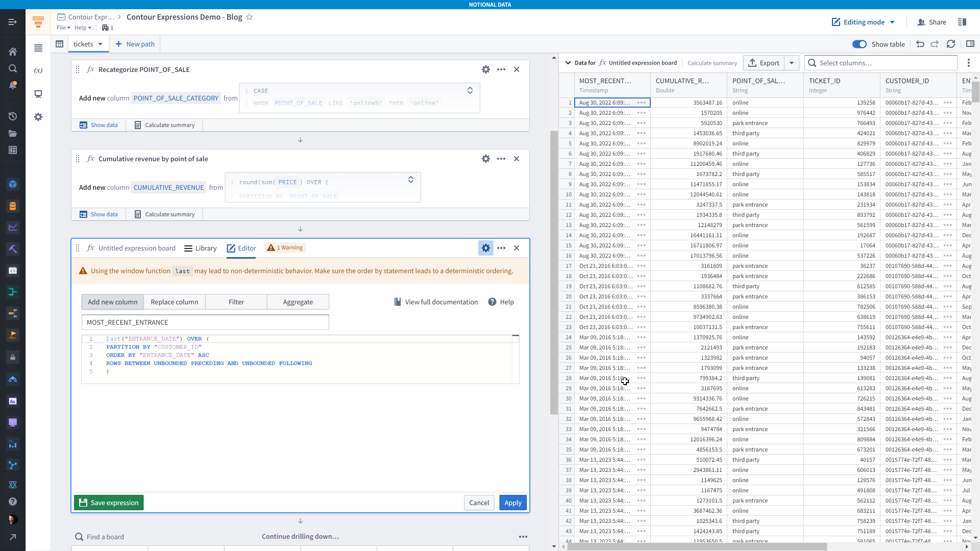The height and width of the screenshot is (551, 980).
Task: Click the Cancel button
Action: point(479,503)
